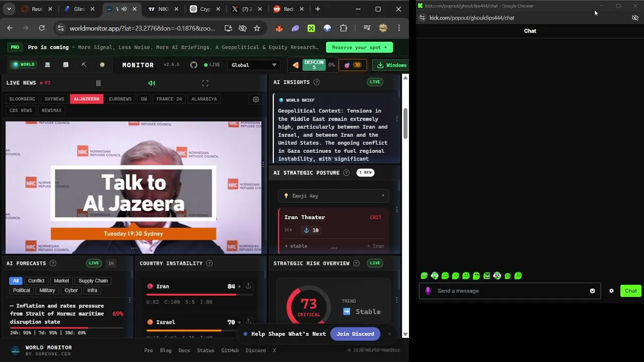Open the MetaMask fox extension icon
Viewport: 644px width, 362px height.
(x=279, y=28)
